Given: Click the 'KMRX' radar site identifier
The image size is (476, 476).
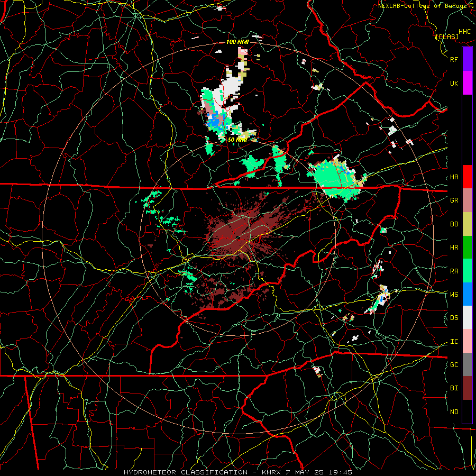Looking at the screenshot, I should (272, 472).
